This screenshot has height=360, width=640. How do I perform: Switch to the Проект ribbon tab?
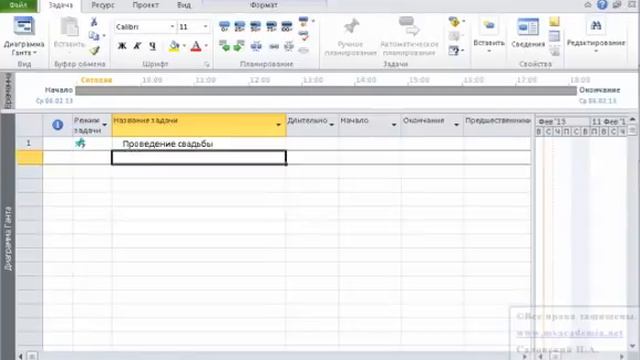click(x=145, y=5)
